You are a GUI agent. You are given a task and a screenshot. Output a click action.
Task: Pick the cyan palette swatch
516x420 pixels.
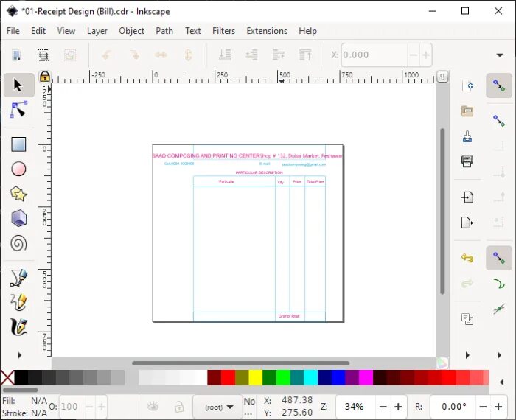point(310,377)
